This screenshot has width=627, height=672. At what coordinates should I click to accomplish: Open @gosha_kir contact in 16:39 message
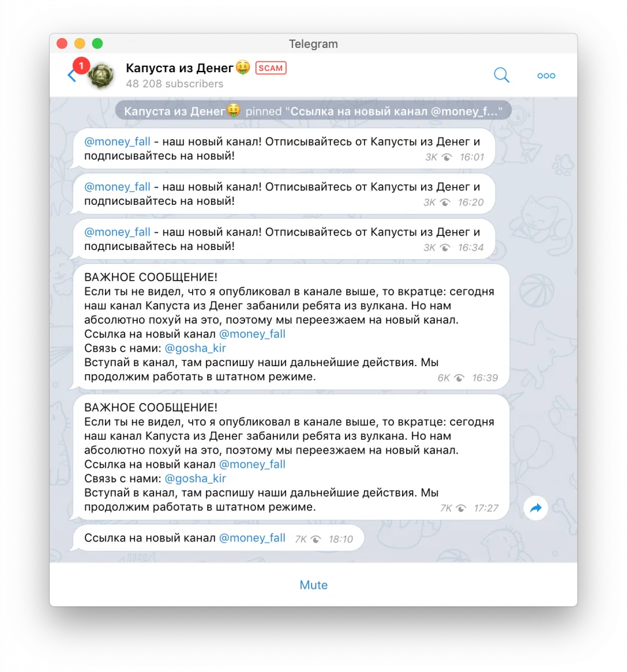point(195,348)
